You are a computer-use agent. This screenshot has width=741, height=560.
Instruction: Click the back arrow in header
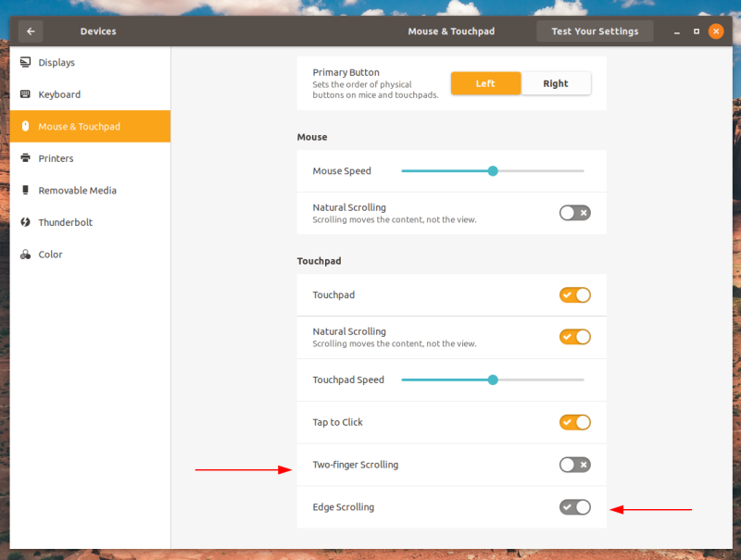31,31
